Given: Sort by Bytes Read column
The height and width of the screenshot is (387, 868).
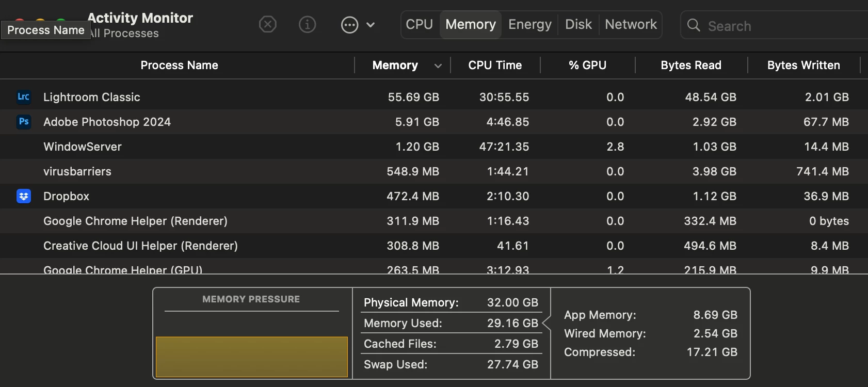Looking at the screenshot, I should point(690,65).
